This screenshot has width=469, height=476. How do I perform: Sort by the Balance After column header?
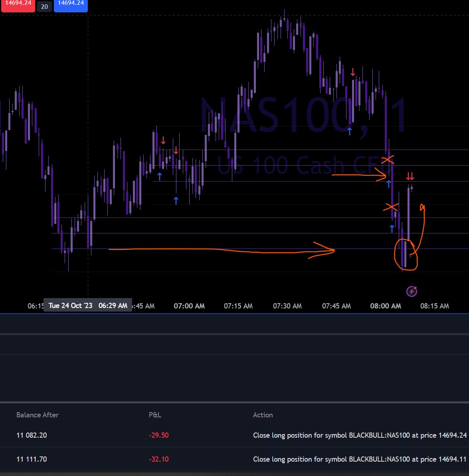coord(38,415)
